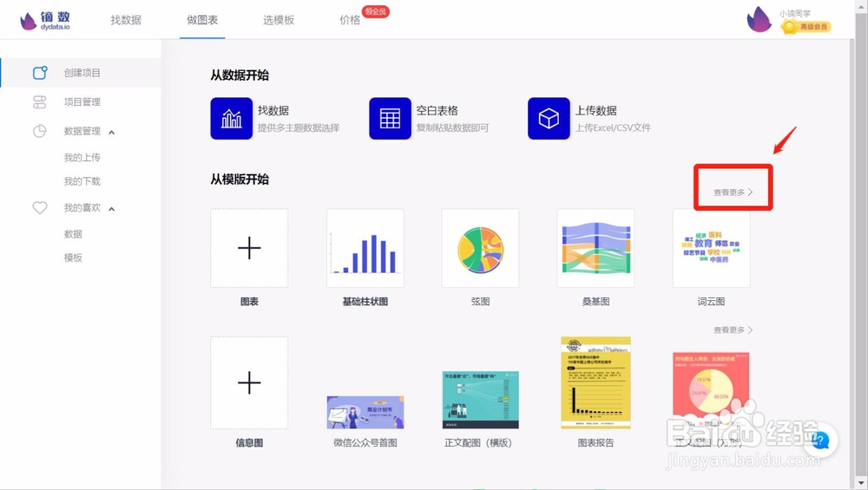
Task: Click the 我的喜欢 heart icon
Action: [x=40, y=208]
